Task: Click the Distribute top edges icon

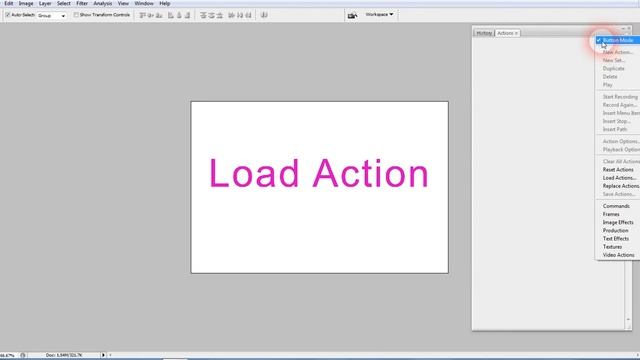Action: point(203,16)
